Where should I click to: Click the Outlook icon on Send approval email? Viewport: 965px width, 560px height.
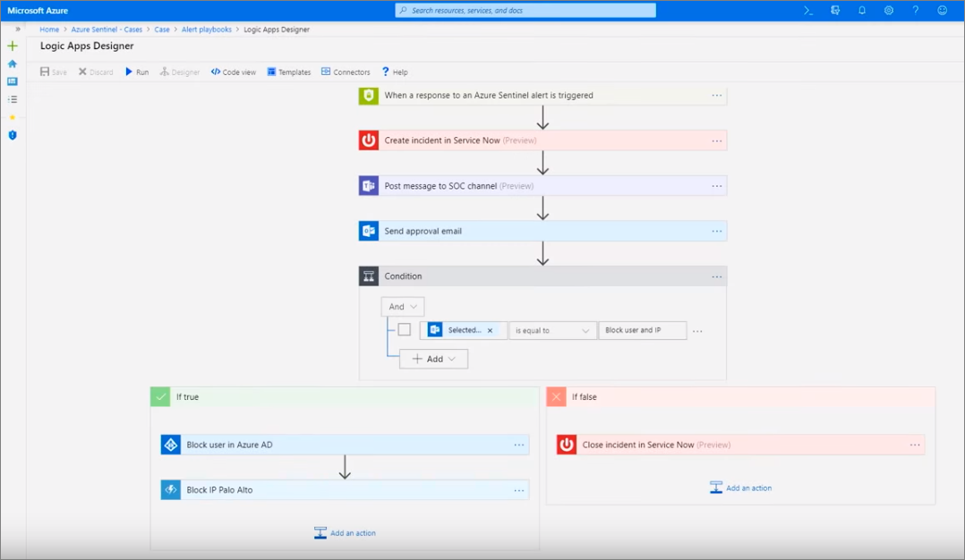(369, 231)
